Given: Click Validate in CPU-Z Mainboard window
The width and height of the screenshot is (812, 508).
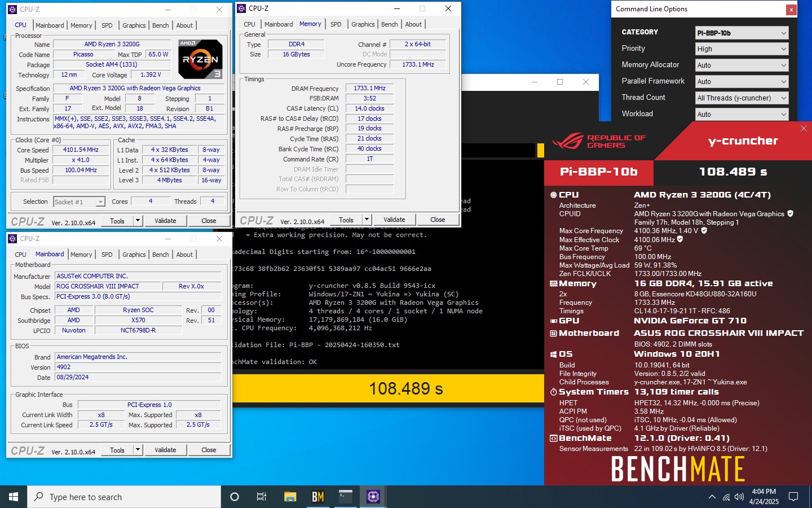Looking at the screenshot, I should [x=165, y=450].
